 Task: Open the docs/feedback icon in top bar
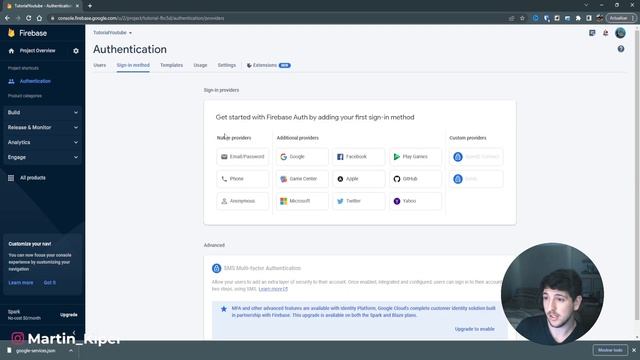tap(592, 33)
